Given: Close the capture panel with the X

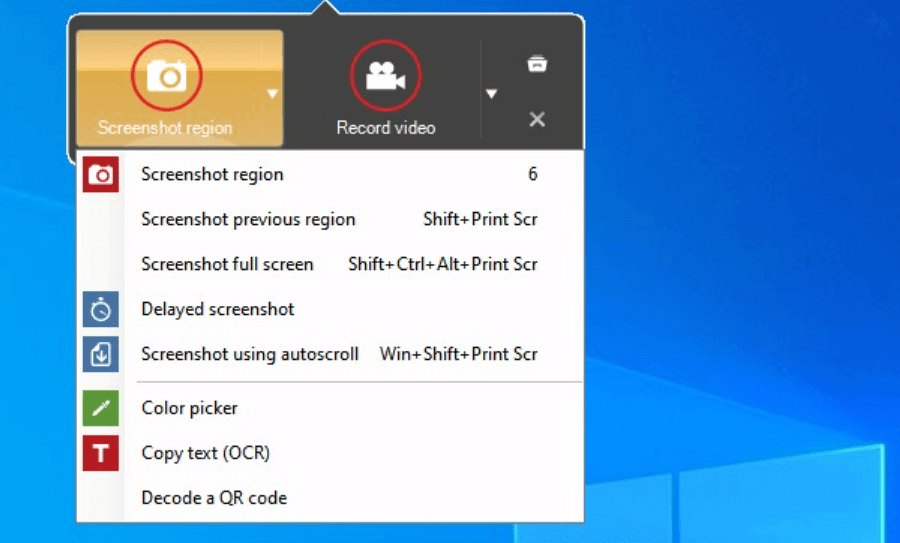Looking at the screenshot, I should [x=537, y=119].
